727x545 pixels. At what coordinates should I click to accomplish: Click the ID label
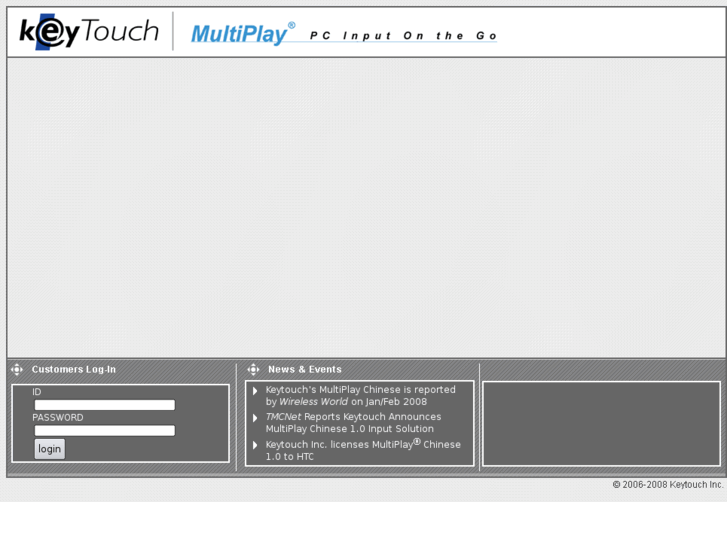[37, 392]
